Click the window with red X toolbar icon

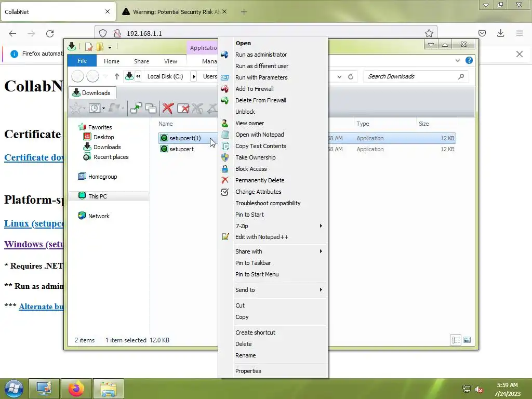(x=183, y=108)
